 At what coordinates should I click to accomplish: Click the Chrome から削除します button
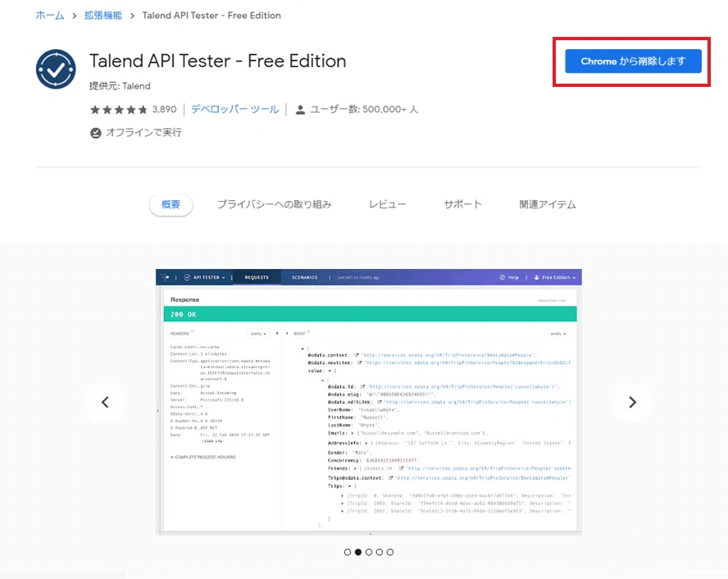[x=633, y=62]
